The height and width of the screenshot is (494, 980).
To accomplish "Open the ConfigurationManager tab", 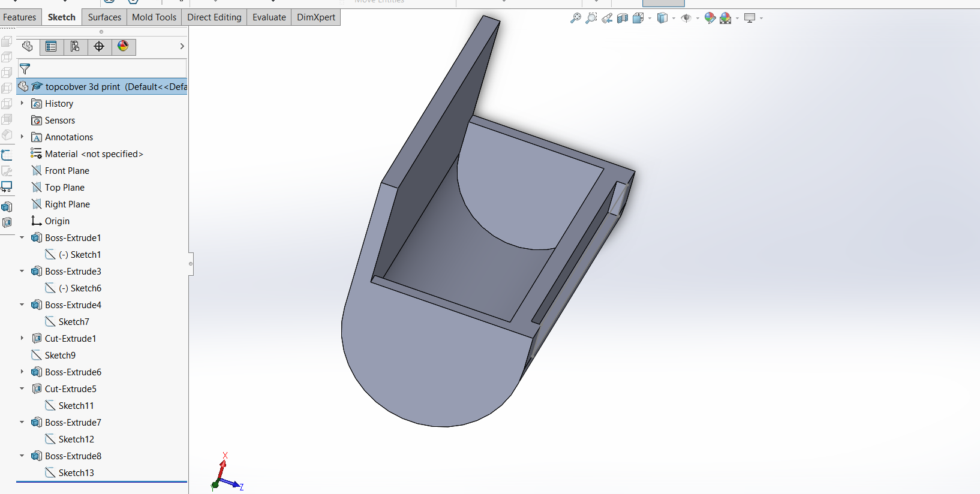I will tap(76, 46).
